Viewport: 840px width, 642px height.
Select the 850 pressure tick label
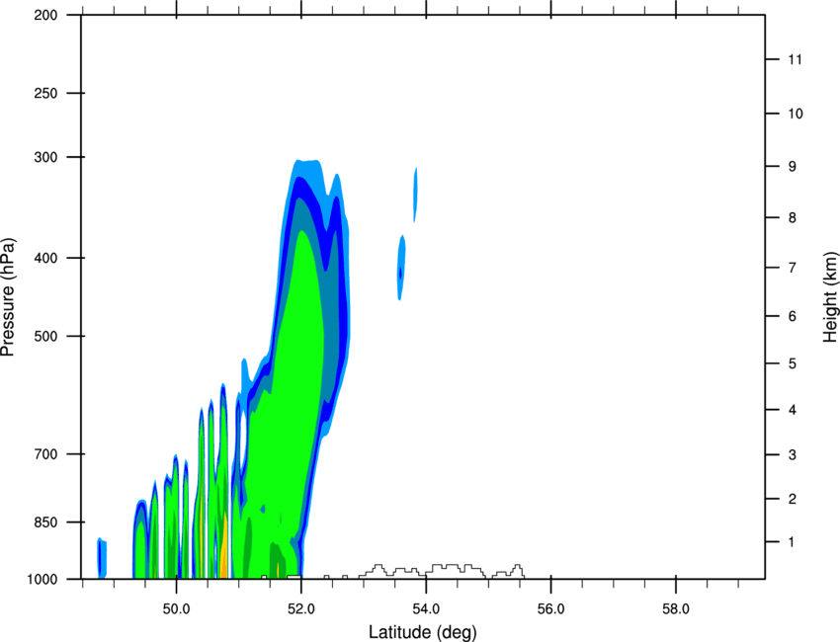[45, 522]
